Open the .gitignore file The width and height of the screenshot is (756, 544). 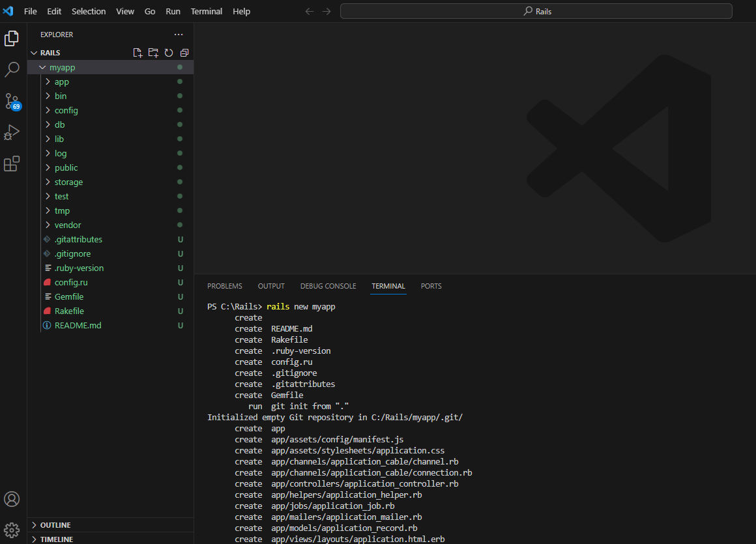(x=72, y=254)
